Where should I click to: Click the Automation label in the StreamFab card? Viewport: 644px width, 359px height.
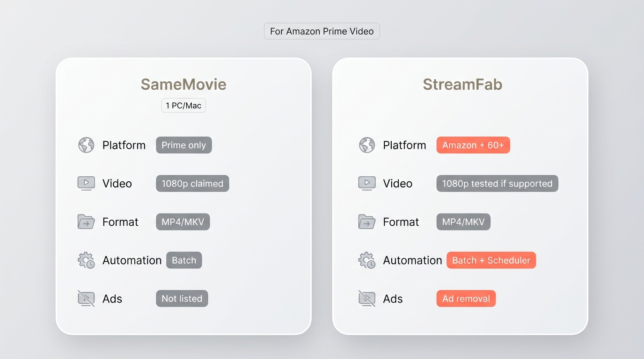pyautogui.click(x=412, y=260)
